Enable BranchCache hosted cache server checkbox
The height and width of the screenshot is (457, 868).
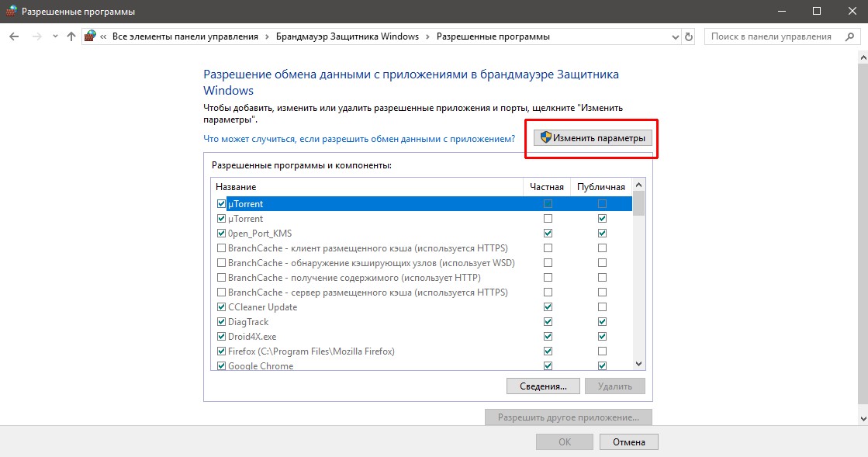pos(221,293)
